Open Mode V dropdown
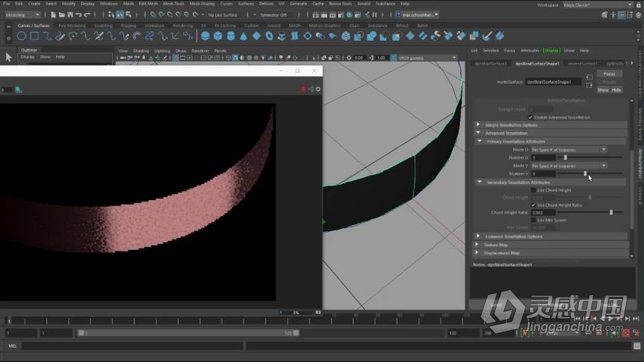Image resolution: width=644 pixels, height=362 pixels. point(569,166)
